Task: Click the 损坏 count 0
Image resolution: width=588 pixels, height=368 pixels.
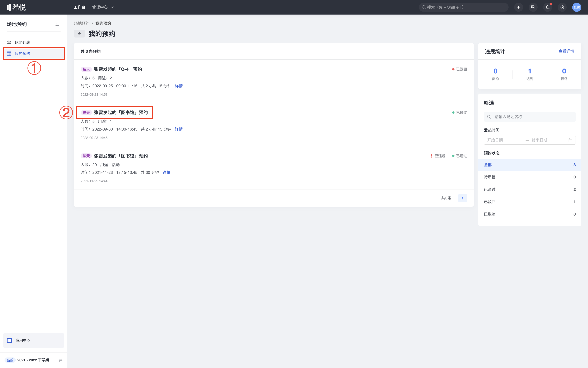Action: [564, 71]
